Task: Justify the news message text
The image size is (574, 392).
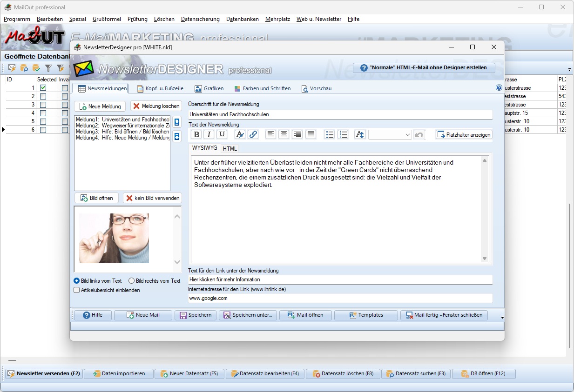Action: (311, 134)
